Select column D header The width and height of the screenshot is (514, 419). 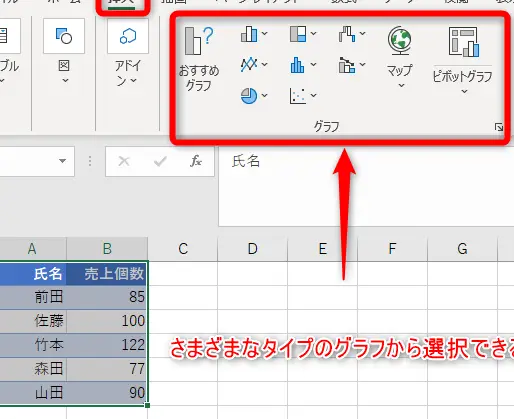point(253,249)
